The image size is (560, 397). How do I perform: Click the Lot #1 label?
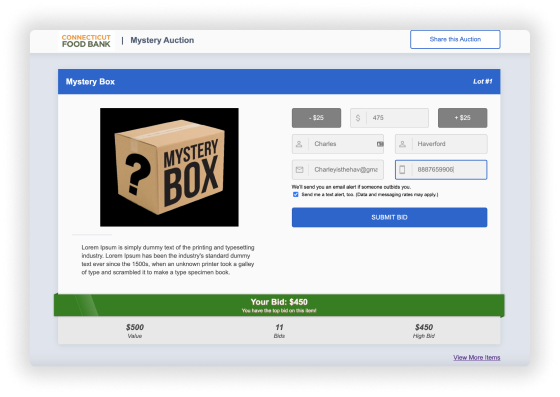tap(482, 81)
